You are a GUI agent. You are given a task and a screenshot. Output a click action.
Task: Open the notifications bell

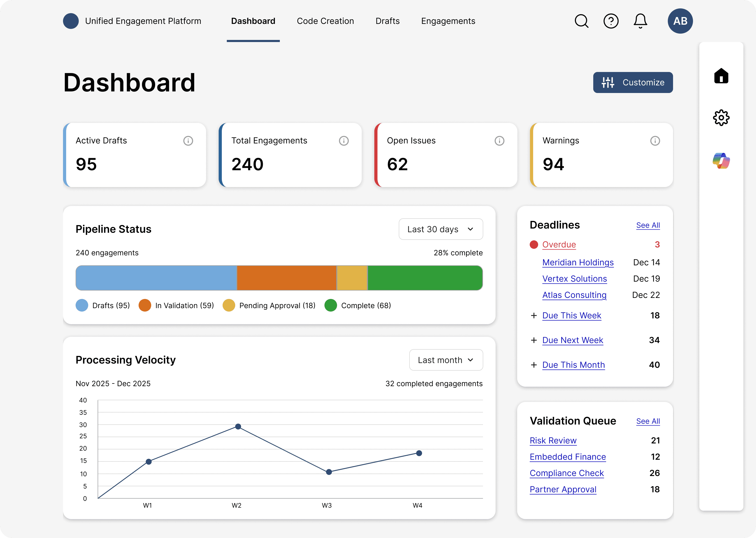point(640,21)
